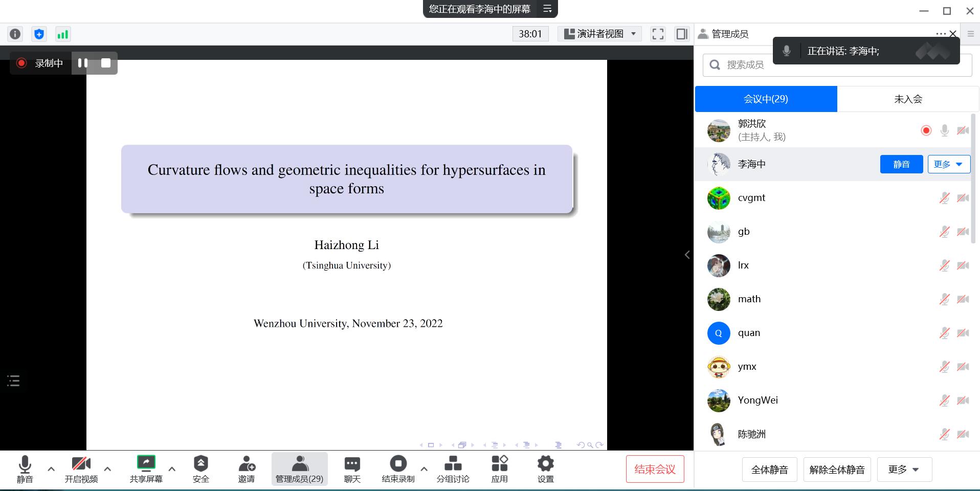Enter full screen mode
The image size is (980, 491).
(658, 34)
